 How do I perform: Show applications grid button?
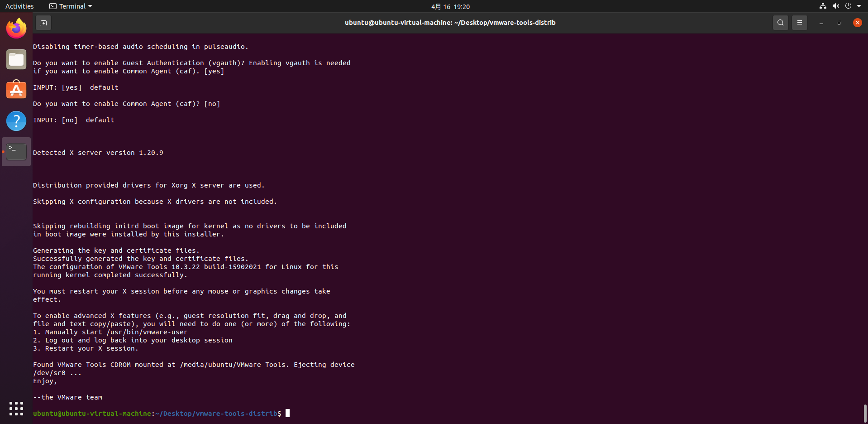[x=16, y=409]
